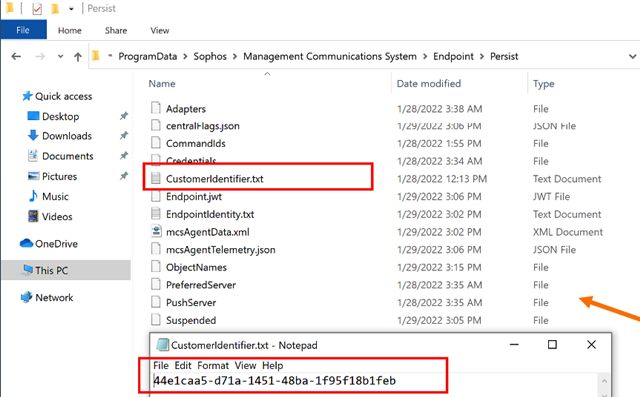
Task: Select the Suspended file icon
Action: point(156,319)
